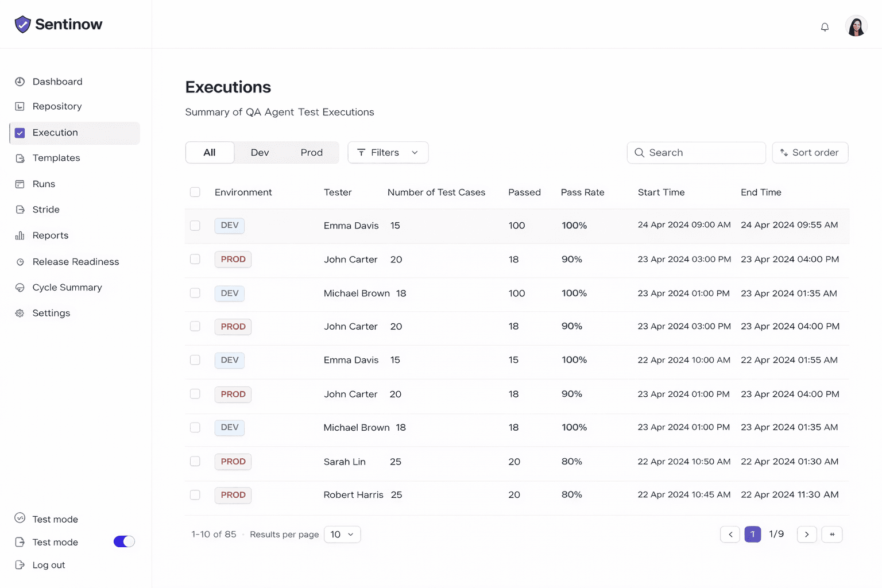The image size is (882, 588).
Task: Open Reports bar chart icon
Action: tap(20, 235)
